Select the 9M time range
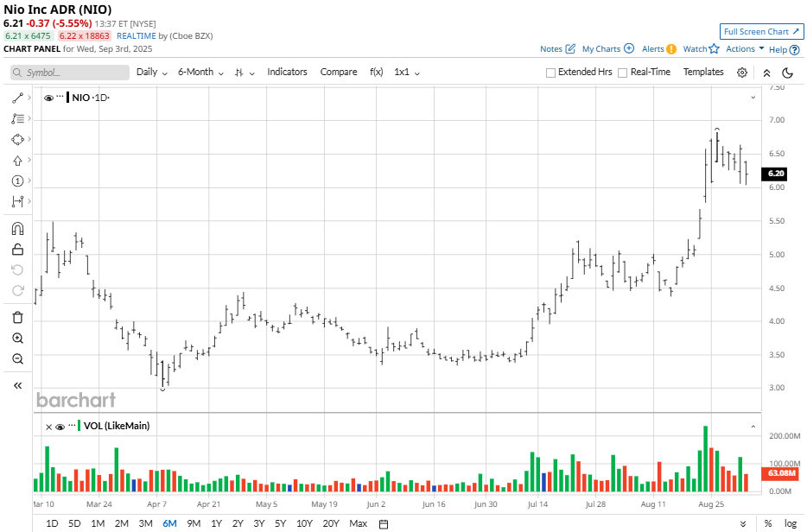 [194, 523]
